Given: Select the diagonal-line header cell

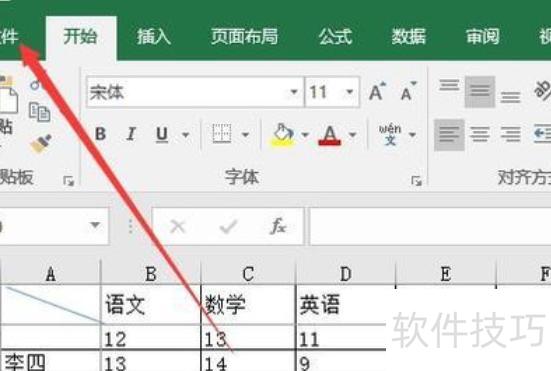Looking at the screenshot, I should coord(51,305).
